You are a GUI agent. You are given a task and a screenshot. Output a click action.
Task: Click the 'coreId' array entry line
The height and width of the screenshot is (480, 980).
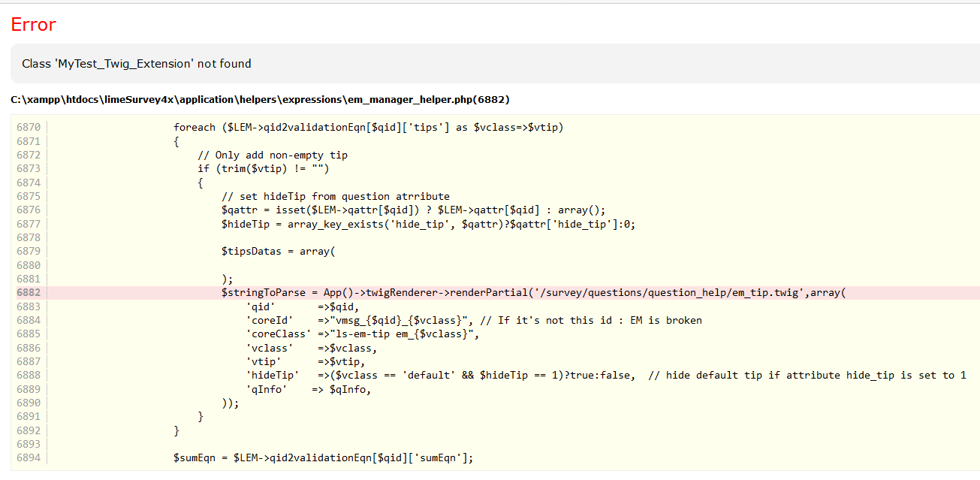473,321
